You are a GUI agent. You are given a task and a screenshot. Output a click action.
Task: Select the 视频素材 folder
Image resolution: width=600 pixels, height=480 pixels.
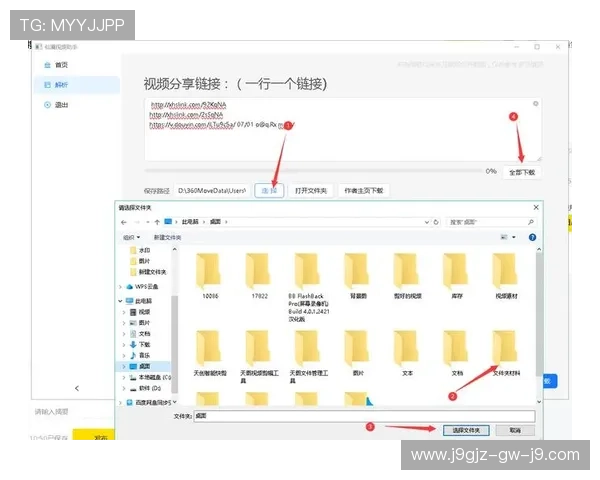tap(506, 276)
